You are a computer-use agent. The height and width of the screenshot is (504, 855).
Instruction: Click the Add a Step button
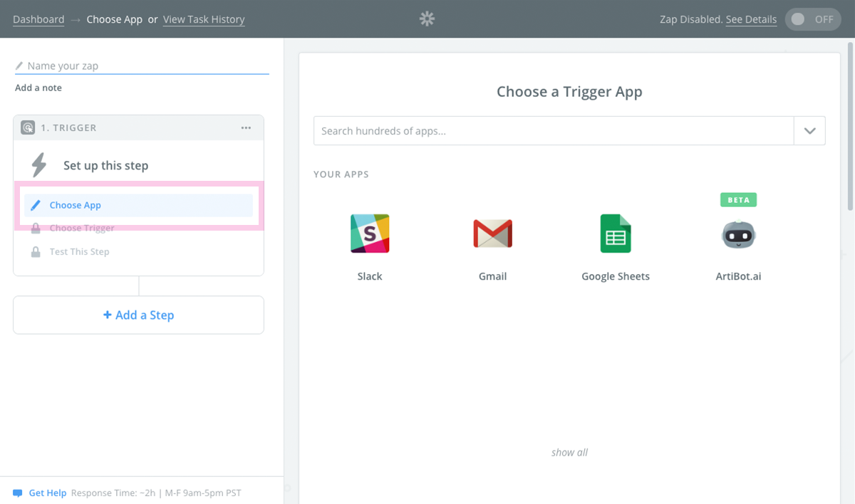point(138,315)
